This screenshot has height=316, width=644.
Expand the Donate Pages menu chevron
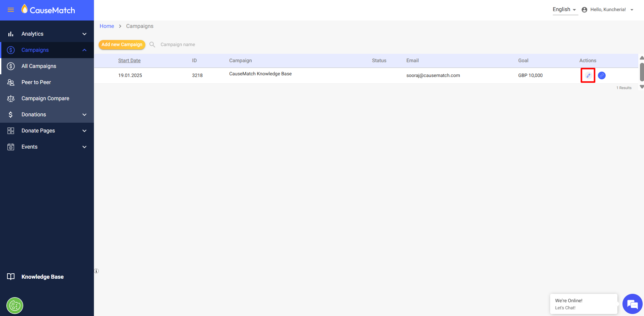(84, 131)
